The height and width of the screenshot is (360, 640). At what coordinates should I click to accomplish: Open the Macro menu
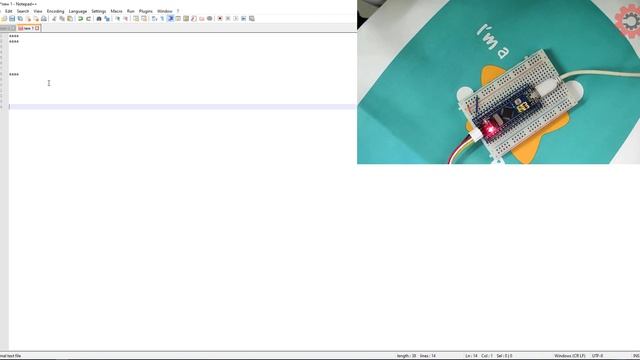[x=116, y=11]
